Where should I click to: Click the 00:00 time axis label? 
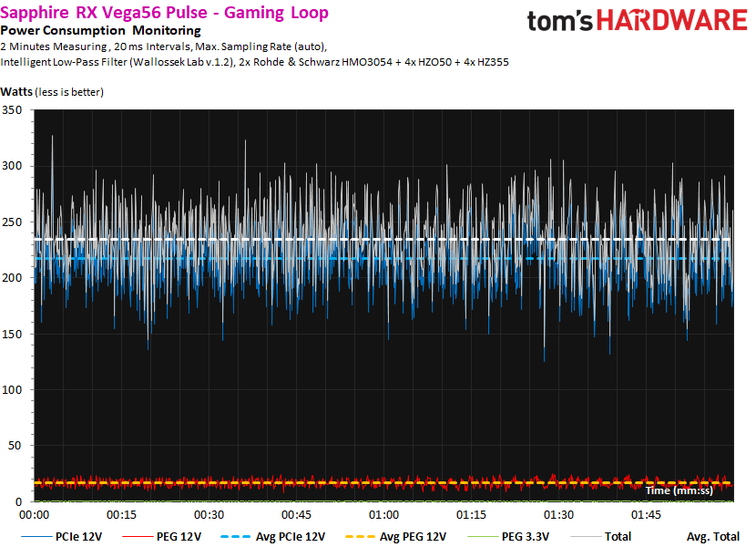click(34, 515)
